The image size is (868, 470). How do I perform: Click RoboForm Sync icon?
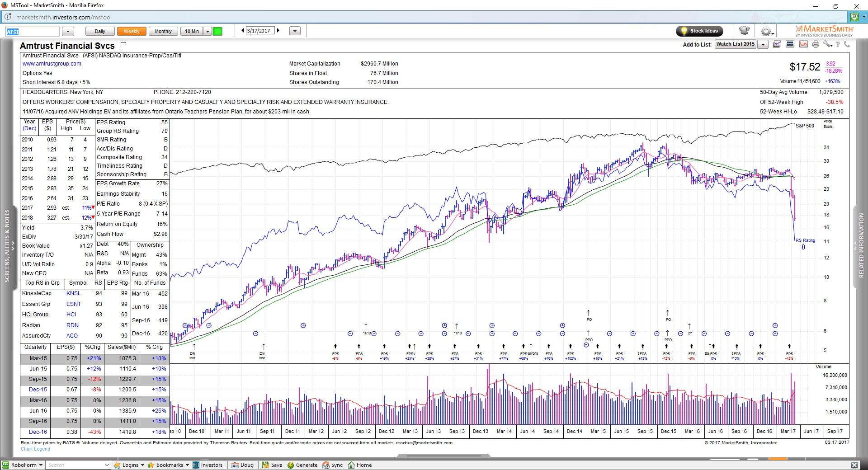click(x=332, y=465)
